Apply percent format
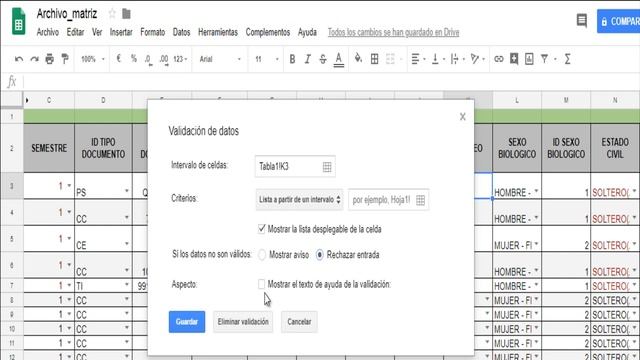Screen dimensions: 640x360 tap(134, 59)
